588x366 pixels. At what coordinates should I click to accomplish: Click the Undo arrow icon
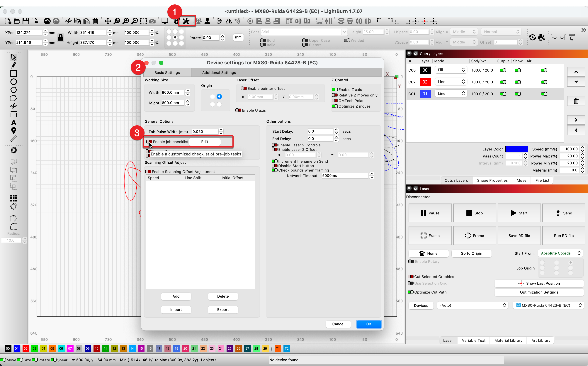click(47, 21)
